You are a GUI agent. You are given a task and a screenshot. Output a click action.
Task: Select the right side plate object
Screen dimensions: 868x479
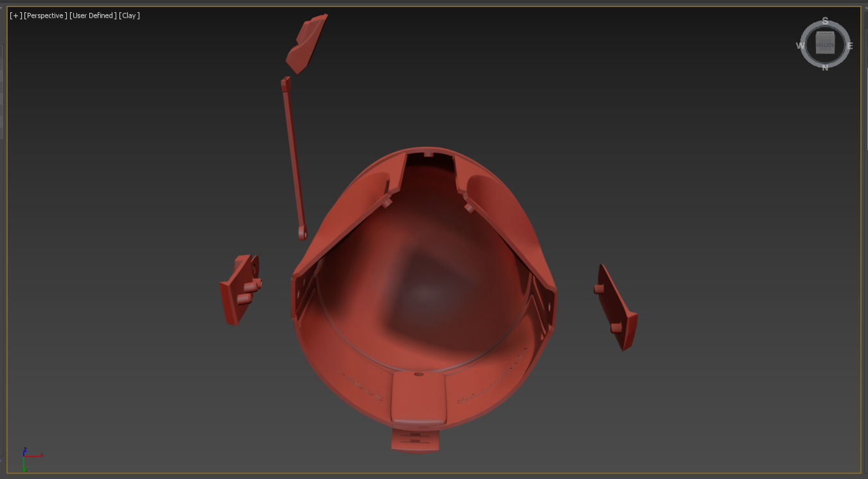(x=618, y=308)
